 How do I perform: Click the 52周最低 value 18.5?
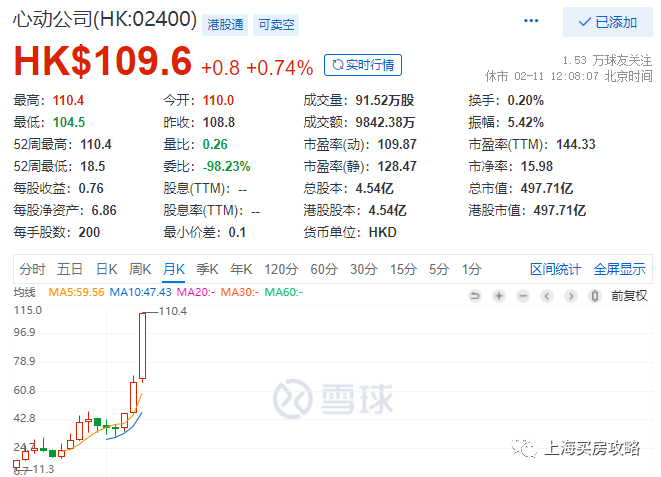click(x=92, y=166)
